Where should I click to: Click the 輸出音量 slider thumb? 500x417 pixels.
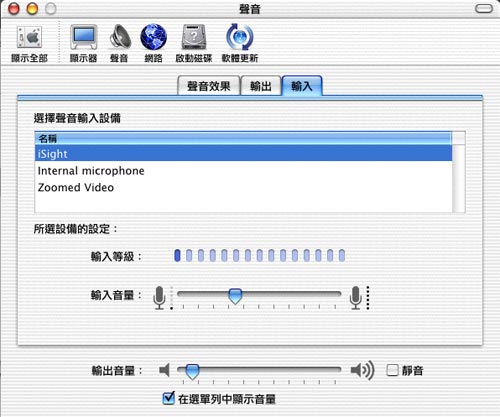pyautogui.click(x=192, y=371)
